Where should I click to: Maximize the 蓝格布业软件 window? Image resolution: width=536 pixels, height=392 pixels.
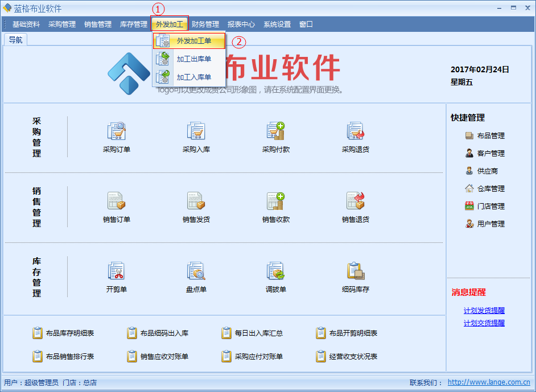513,8
